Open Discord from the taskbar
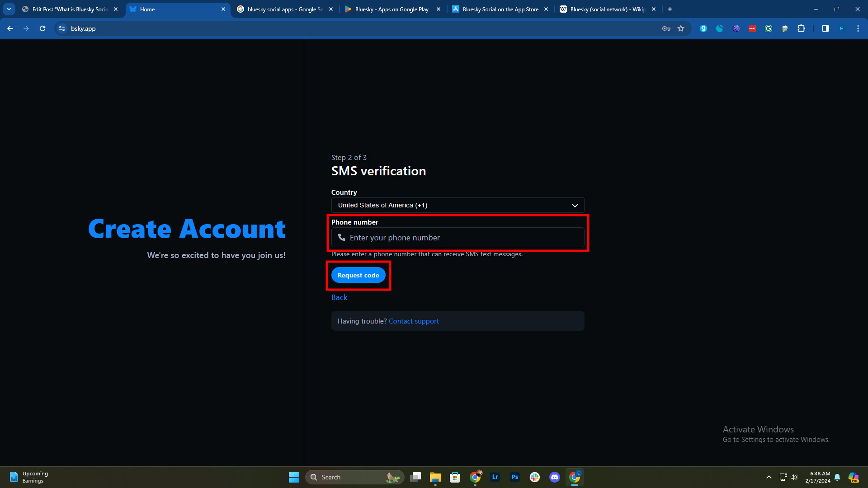Screen dimensions: 868x488 click(554, 477)
